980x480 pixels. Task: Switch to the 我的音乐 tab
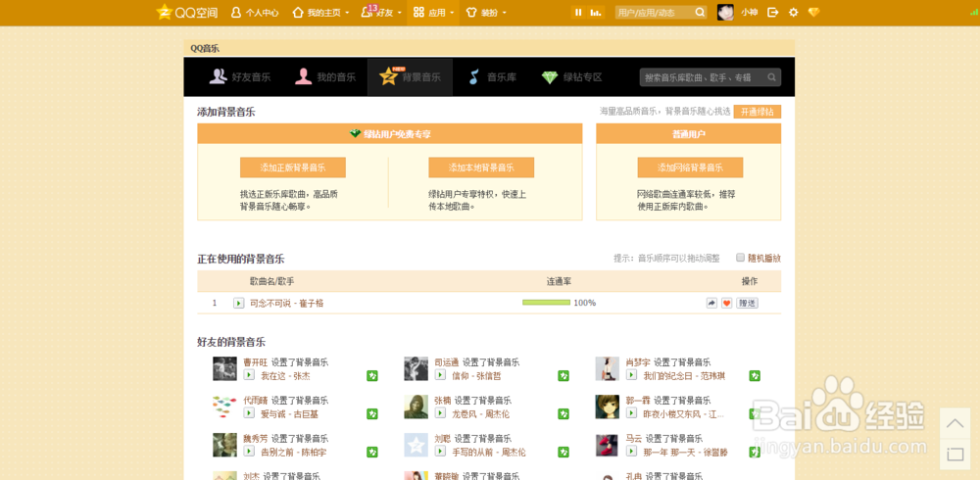point(325,77)
